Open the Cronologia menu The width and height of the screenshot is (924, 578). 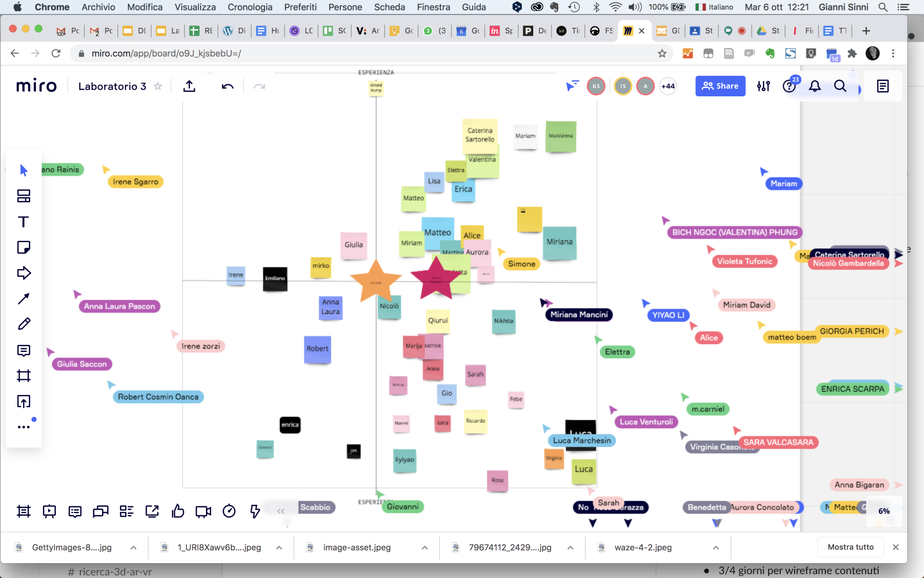coord(250,7)
